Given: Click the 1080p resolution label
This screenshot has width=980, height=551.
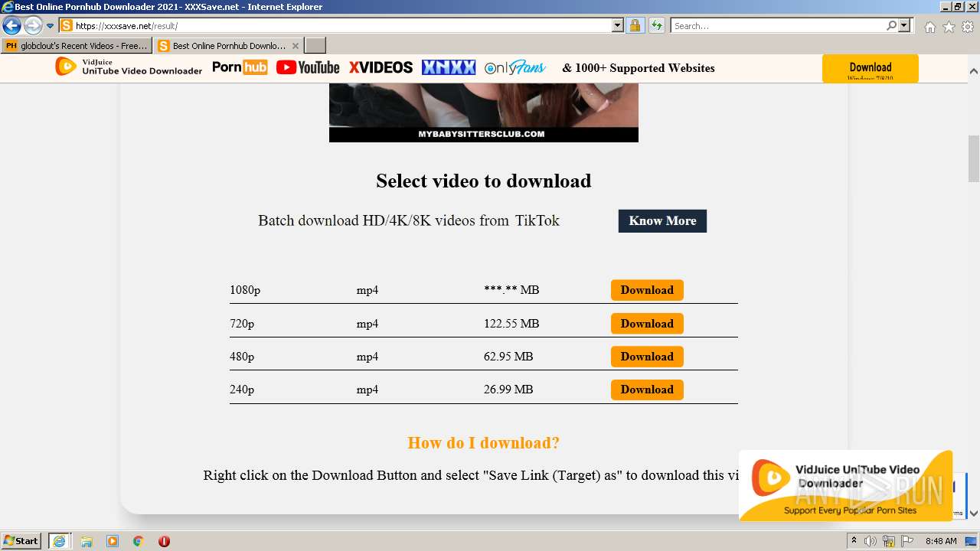Looking at the screenshot, I should click(x=245, y=290).
